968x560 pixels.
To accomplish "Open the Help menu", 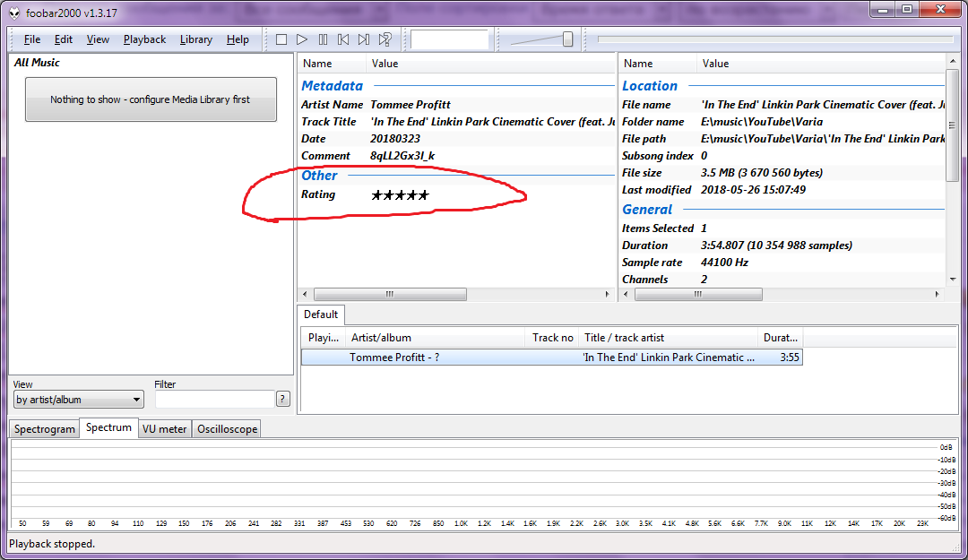I will 238,39.
